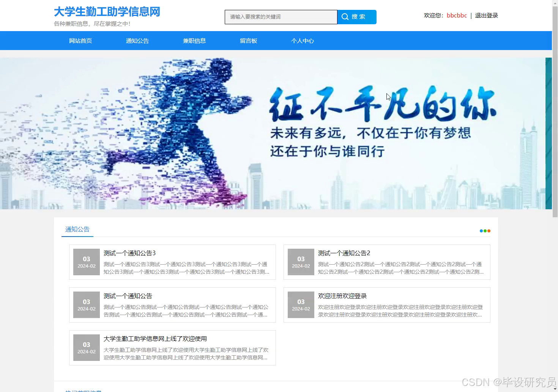Viewport: 558px width, 392px height.
Task: Click the 大学生勤工助学信息网 site title
Action: [x=107, y=12]
